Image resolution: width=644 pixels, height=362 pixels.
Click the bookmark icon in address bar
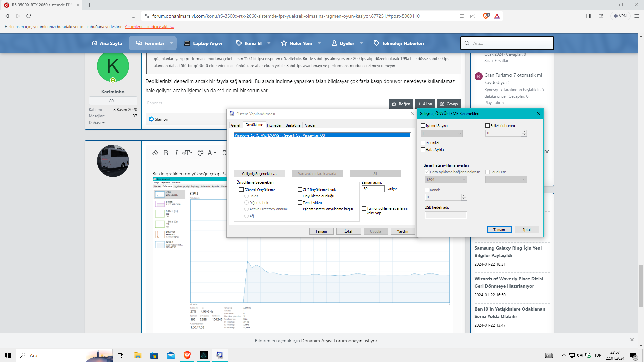point(133,16)
